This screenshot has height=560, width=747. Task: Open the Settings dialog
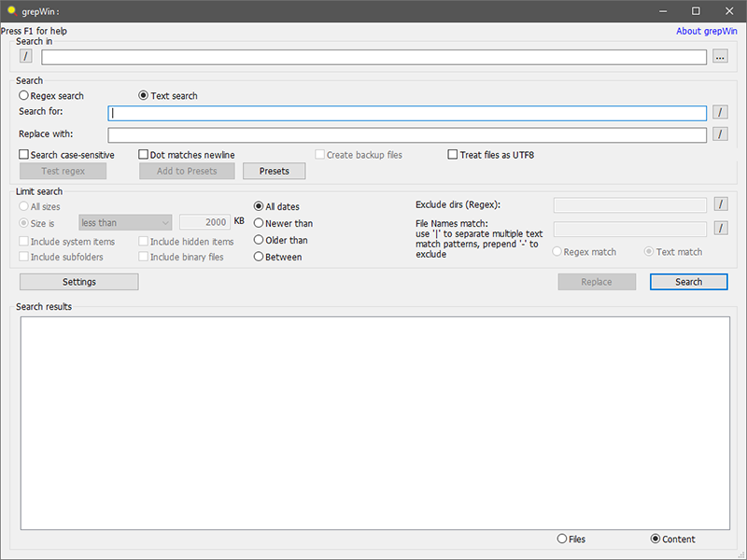tap(78, 282)
